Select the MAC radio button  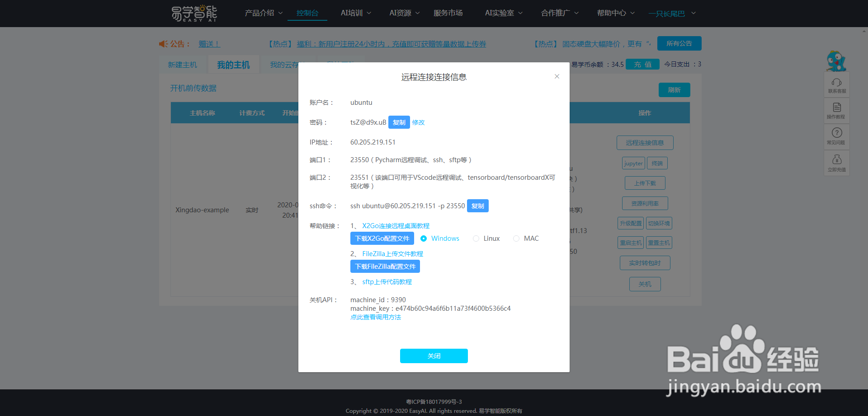[516, 238]
